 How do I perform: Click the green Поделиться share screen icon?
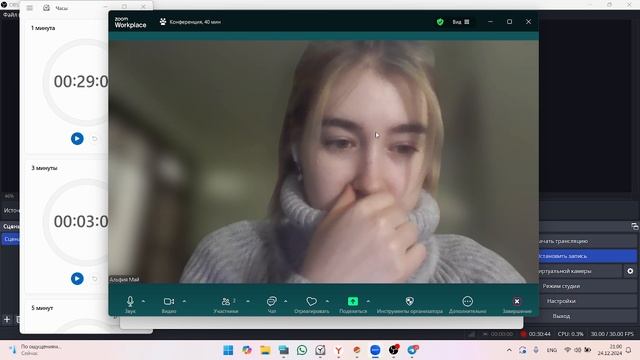coord(353,301)
